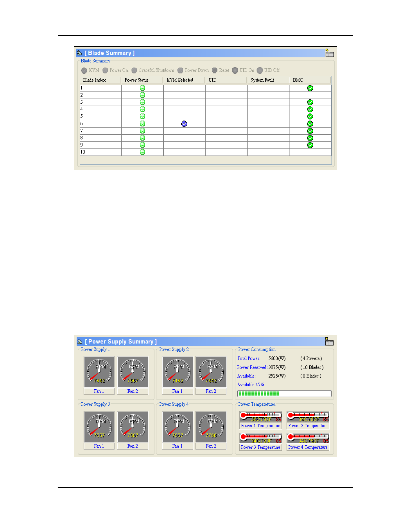Click the UID On toolbar button
Image resolution: width=411 pixels, height=532 pixels.
point(243,70)
